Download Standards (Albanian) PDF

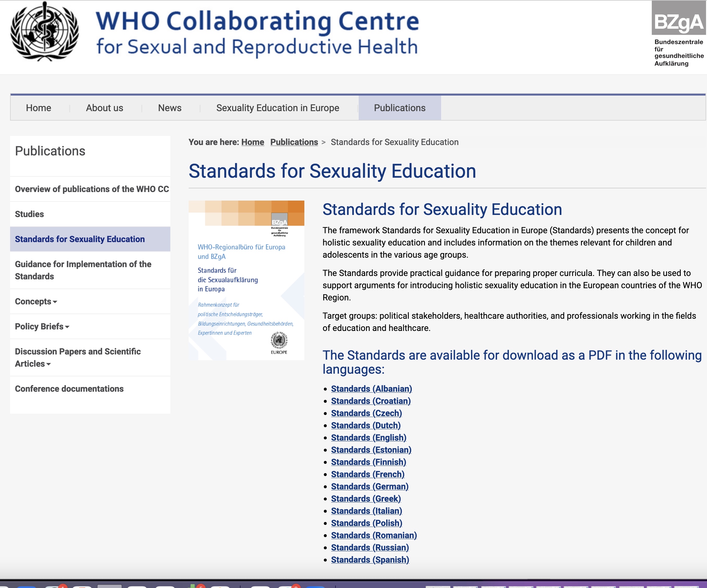click(x=371, y=389)
